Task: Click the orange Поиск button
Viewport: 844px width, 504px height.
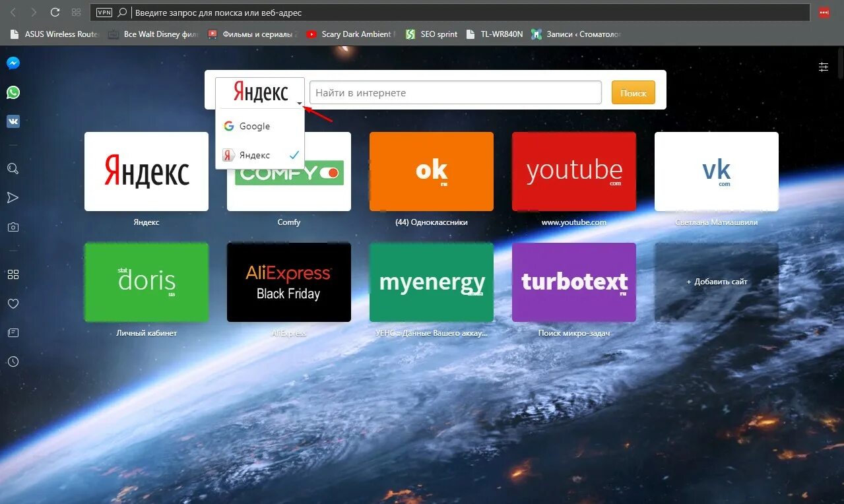Action: (633, 93)
